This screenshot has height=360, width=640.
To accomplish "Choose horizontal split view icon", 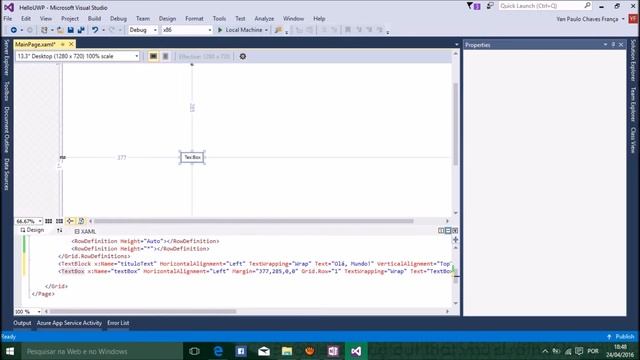I will (448, 231).
